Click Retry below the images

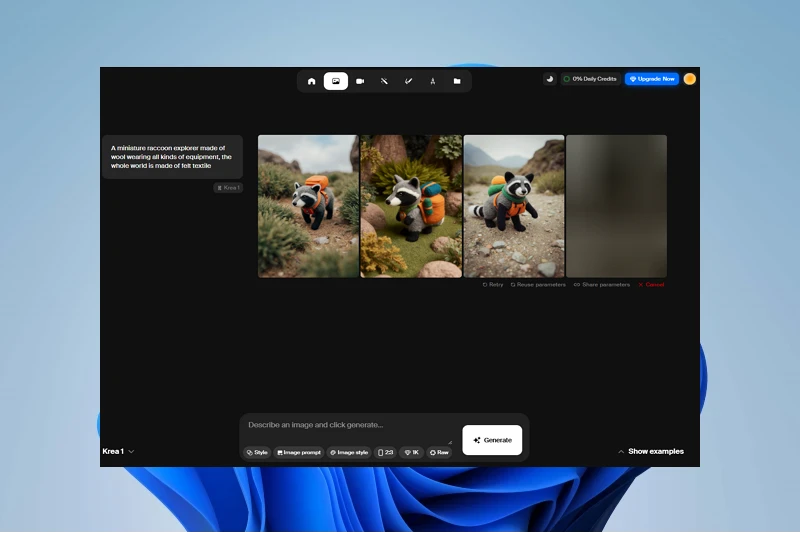click(x=493, y=285)
